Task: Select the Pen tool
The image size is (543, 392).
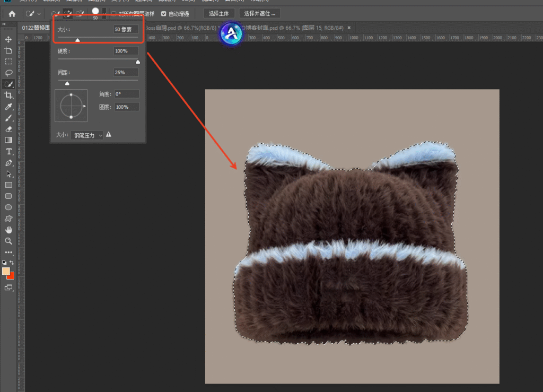Action: coord(8,163)
